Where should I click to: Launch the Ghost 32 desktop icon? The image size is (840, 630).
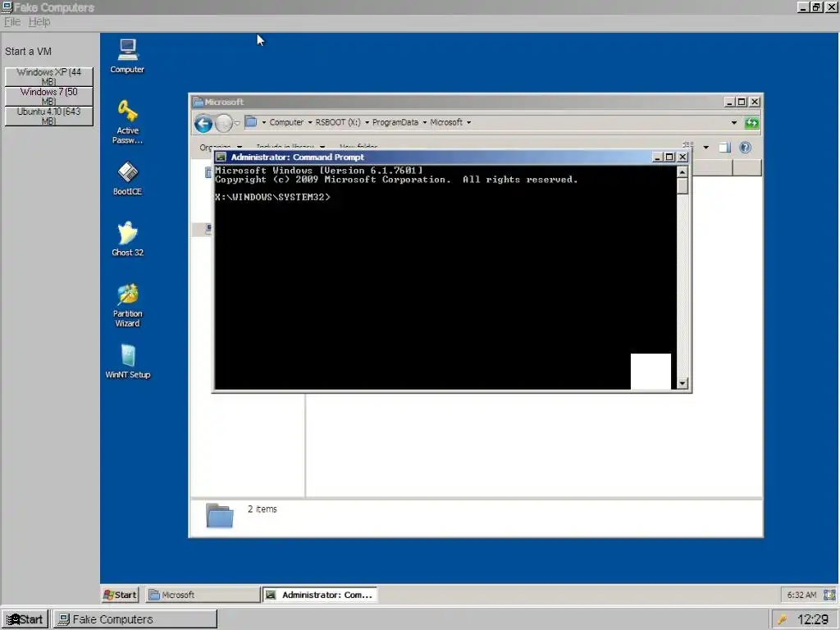(x=127, y=239)
